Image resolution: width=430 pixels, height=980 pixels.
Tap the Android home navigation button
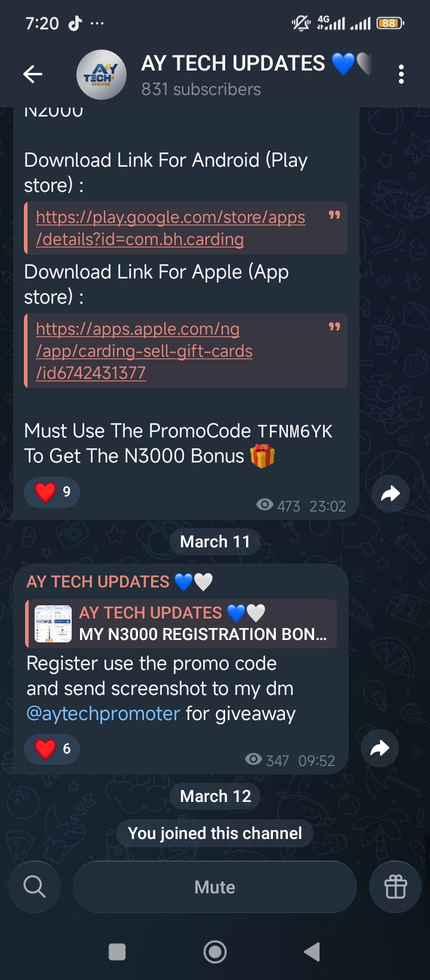(215, 952)
